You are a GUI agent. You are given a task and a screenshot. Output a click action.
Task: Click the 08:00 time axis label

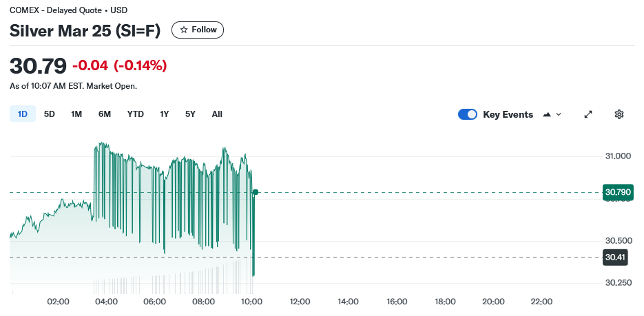pyautogui.click(x=203, y=302)
